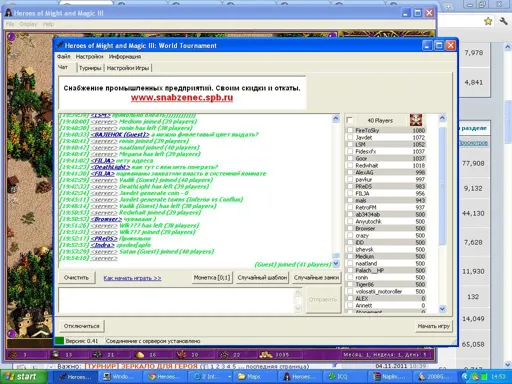512x384 pixels.
Task: Open the Информация menu
Action: (125, 56)
